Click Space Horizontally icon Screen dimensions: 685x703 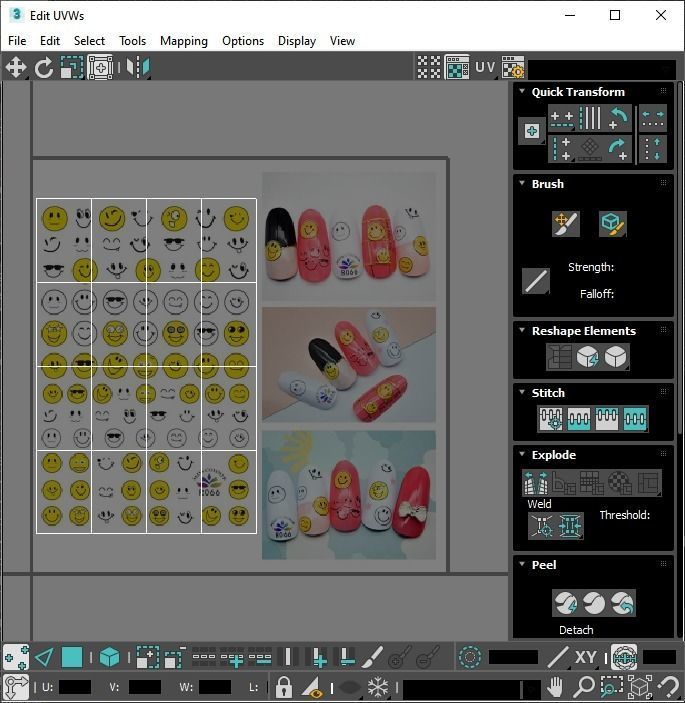(x=653, y=118)
